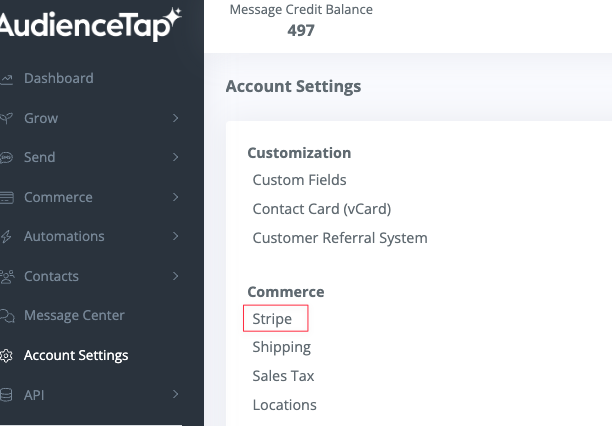
Task: Click the Account Settings gear icon
Action: click(6, 356)
